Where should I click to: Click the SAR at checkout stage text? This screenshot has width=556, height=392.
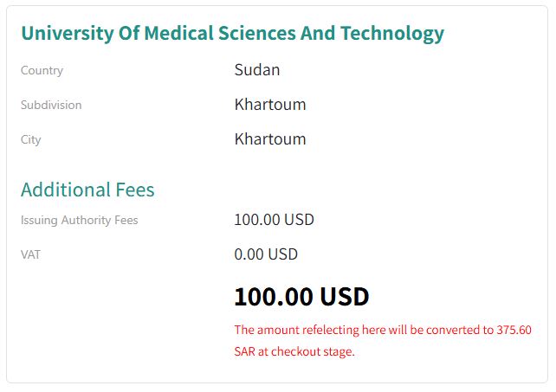click(x=294, y=351)
